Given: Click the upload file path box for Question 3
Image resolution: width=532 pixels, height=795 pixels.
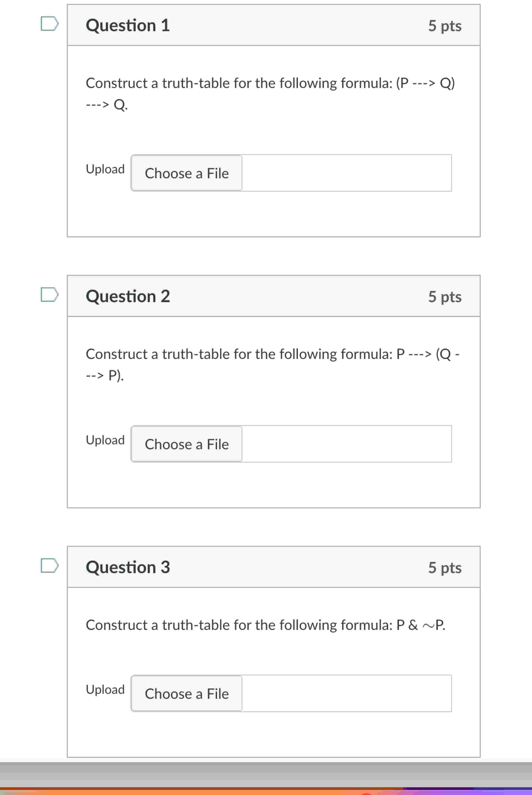Looking at the screenshot, I should (346, 694).
